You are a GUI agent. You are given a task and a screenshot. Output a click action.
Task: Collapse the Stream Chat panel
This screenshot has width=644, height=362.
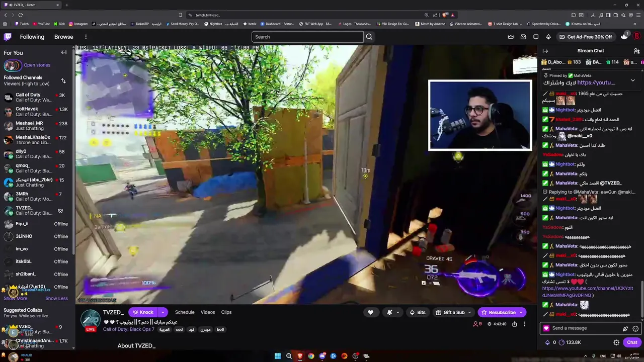(545, 51)
